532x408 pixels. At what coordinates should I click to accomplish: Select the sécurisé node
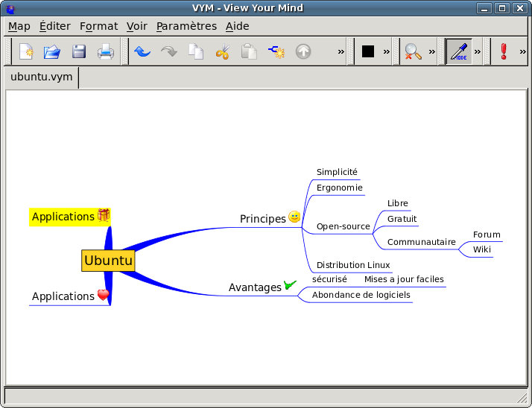coord(329,279)
